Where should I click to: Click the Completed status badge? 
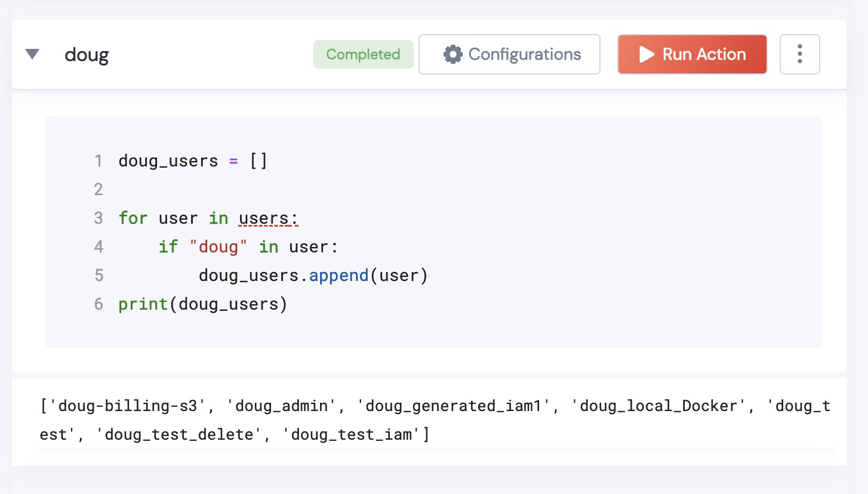pyautogui.click(x=363, y=54)
